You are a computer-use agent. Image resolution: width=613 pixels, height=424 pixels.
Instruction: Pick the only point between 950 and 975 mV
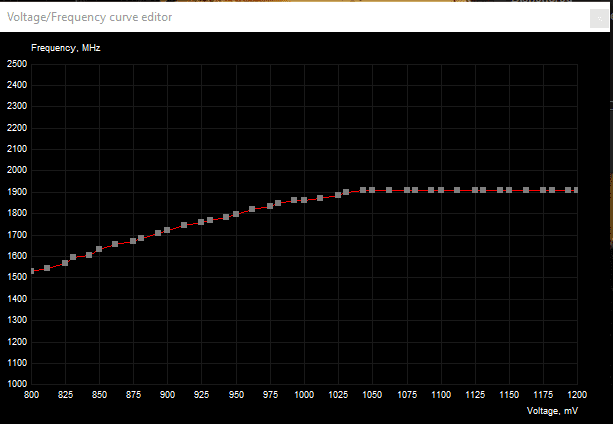tap(252, 209)
